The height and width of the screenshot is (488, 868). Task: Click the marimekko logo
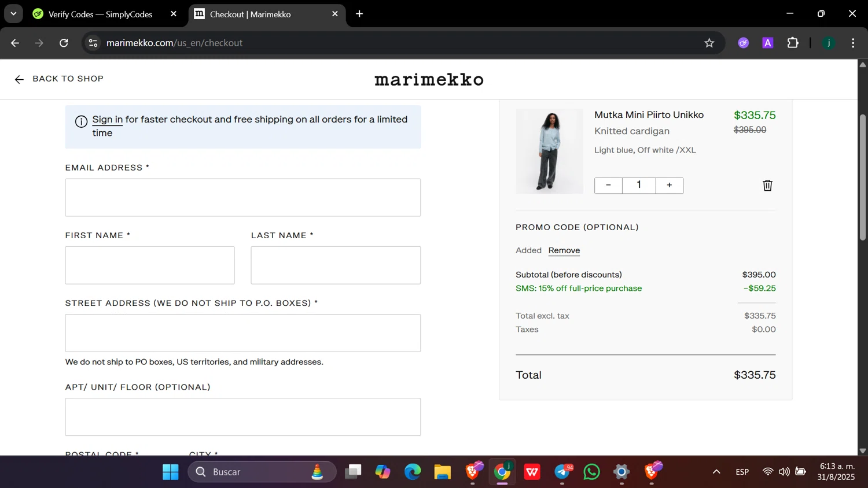pos(429,79)
